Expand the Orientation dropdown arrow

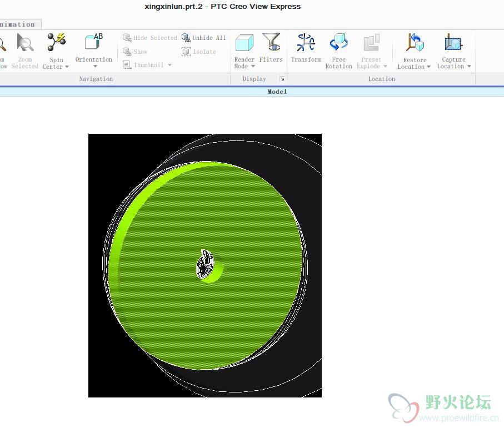click(95, 66)
